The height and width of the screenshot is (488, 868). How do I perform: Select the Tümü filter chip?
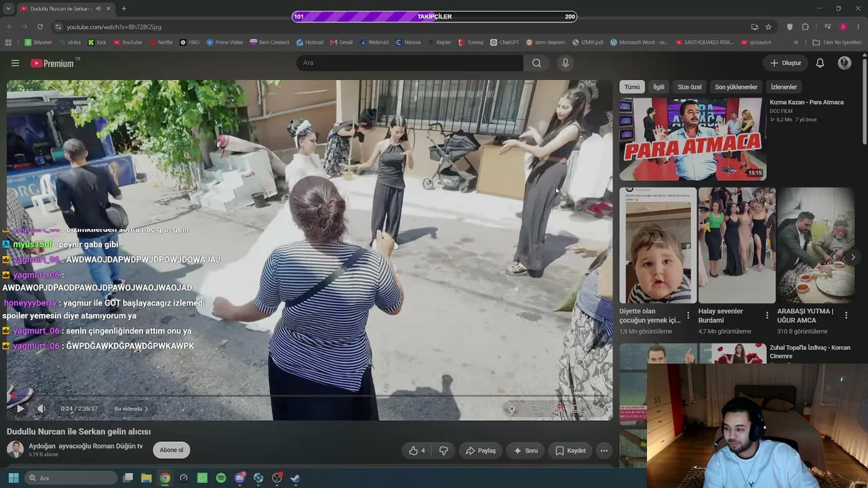point(632,87)
